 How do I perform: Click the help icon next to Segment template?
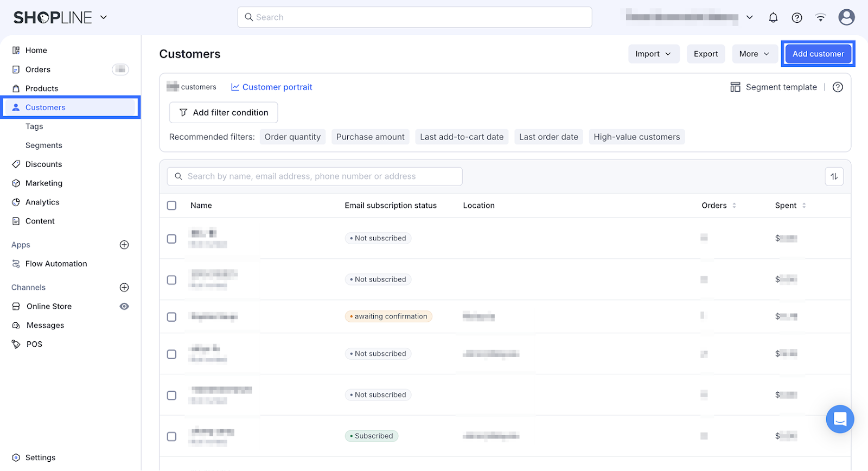pos(838,87)
